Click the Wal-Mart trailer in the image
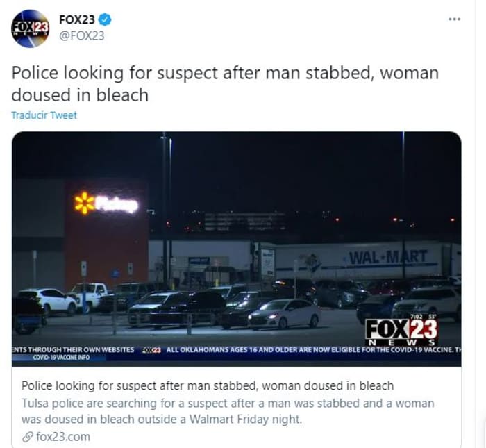Screen dimensions: 486x448 (367, 260)
